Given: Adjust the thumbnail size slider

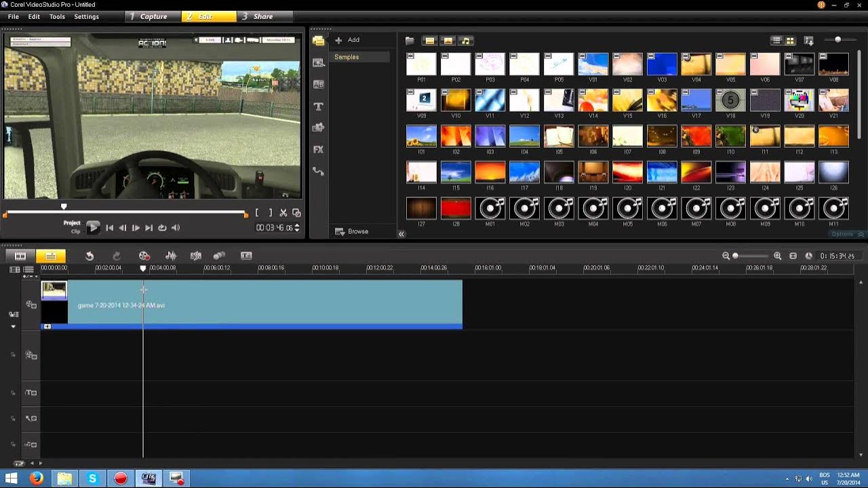Looking at the screenshot, I should click(837, 40).
